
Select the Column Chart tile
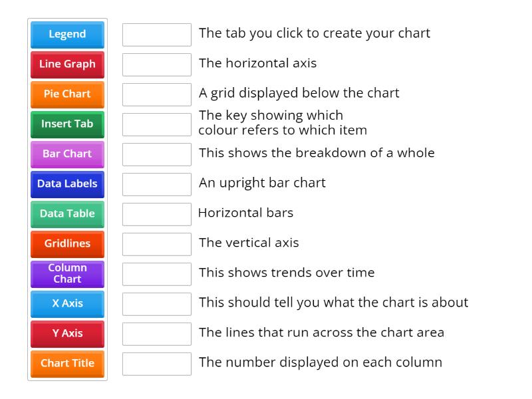67,273
